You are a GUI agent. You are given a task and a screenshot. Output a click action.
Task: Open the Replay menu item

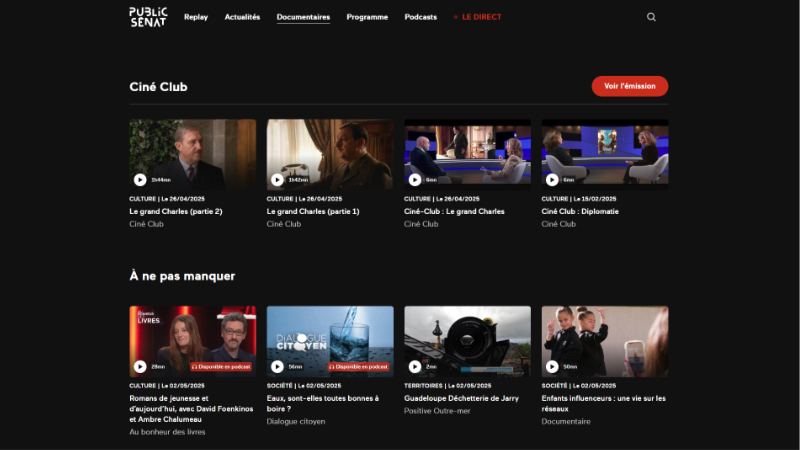[x=196, y=17]
